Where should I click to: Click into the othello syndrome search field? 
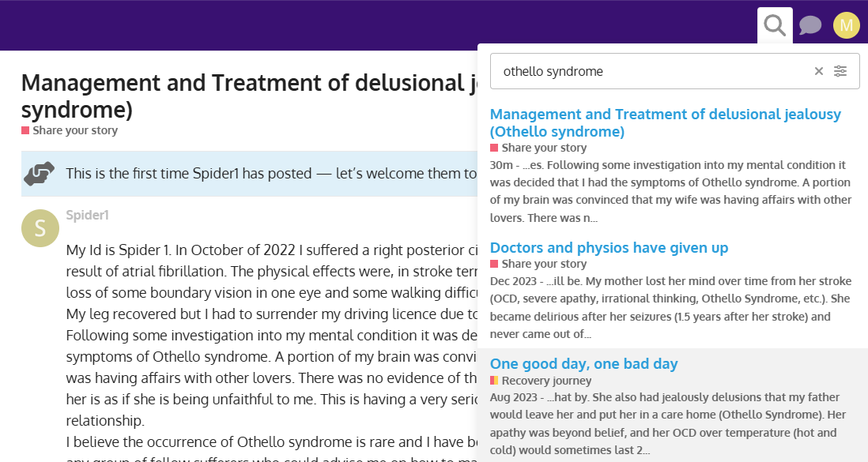[x=648, y=72]
